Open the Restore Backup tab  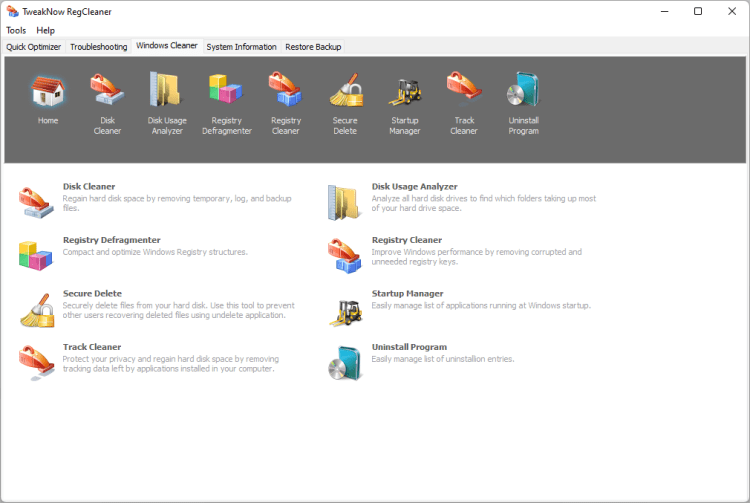point(313,47)
